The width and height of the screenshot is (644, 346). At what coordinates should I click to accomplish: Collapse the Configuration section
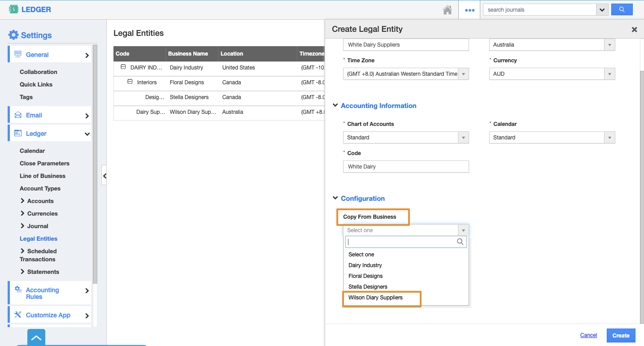pos(335,199)
